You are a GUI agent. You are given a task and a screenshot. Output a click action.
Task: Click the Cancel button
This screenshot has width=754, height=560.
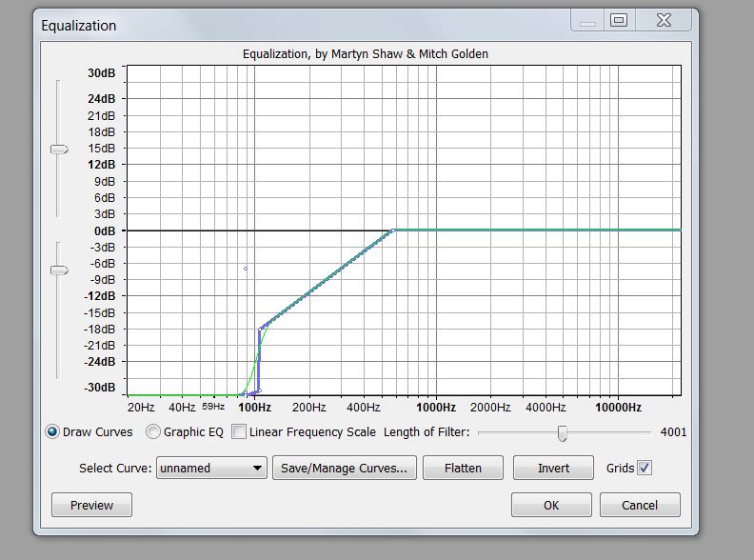click(640, 505)
